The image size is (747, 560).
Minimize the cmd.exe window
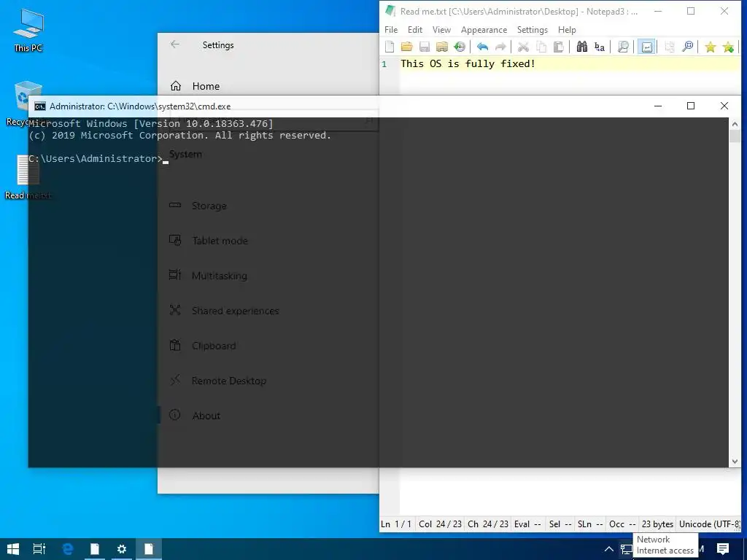click(x=658, y=106)
